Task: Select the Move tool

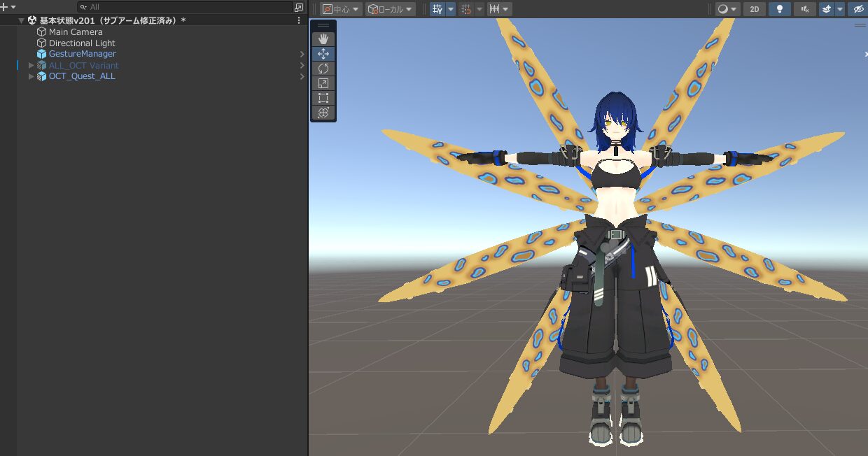Action: [323, 54]
